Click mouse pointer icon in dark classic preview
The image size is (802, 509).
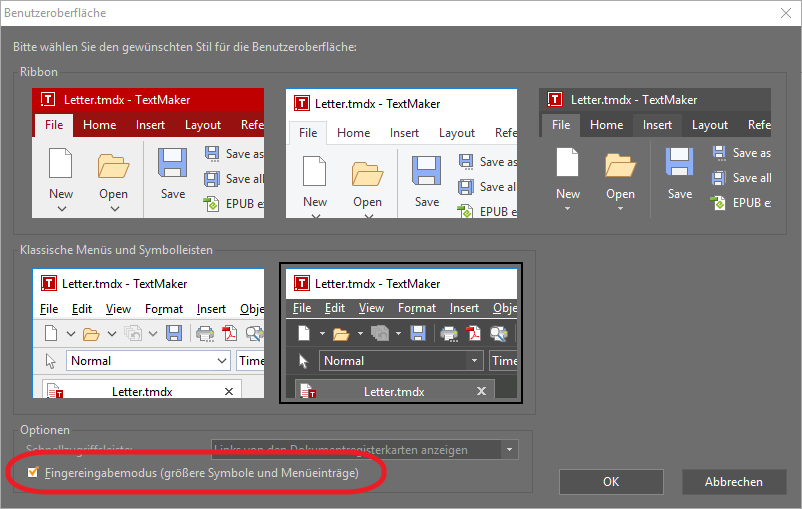click(x=303, y=361)
